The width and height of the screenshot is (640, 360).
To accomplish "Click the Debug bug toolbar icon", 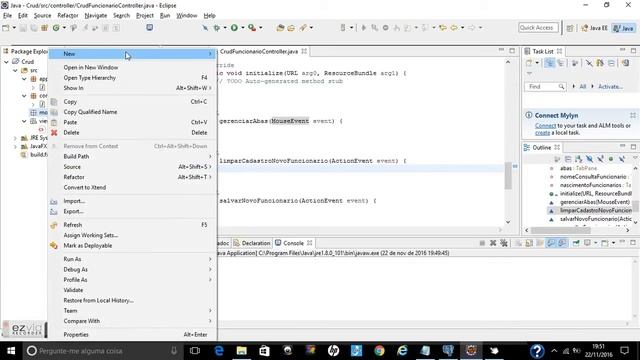I will pos(217,28).
